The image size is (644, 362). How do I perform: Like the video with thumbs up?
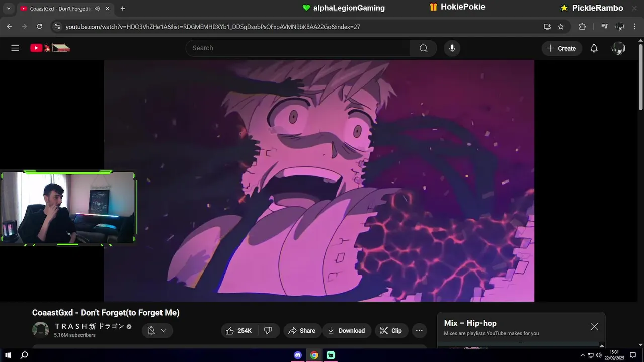tap(239, 330)
